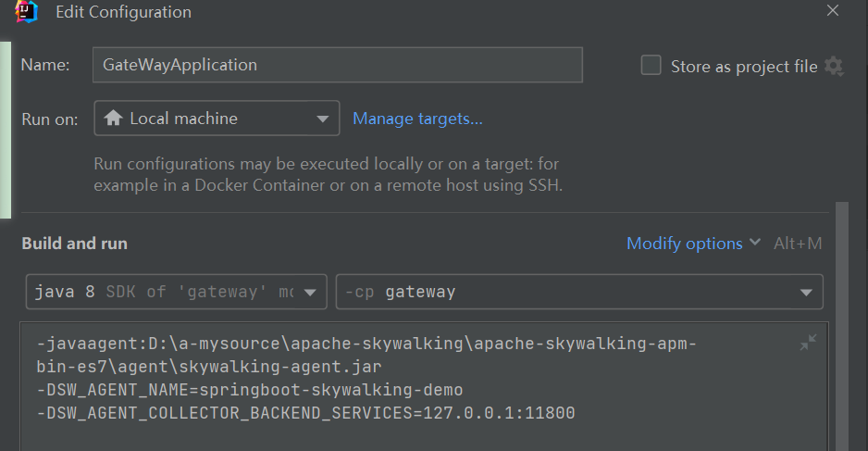868x451 pixels.
Task: Click the skywalking-agent.jar path text
Action: tap(280, 367)
